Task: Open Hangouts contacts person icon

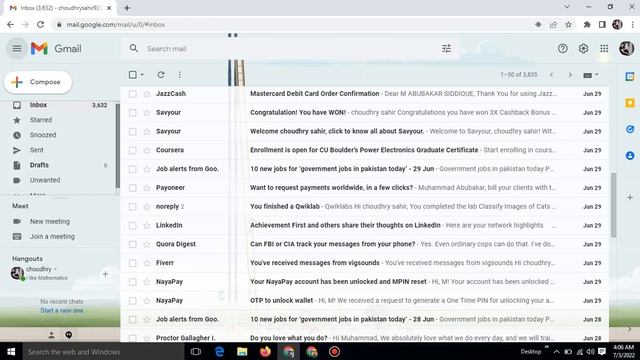Action: pos(51,335)
